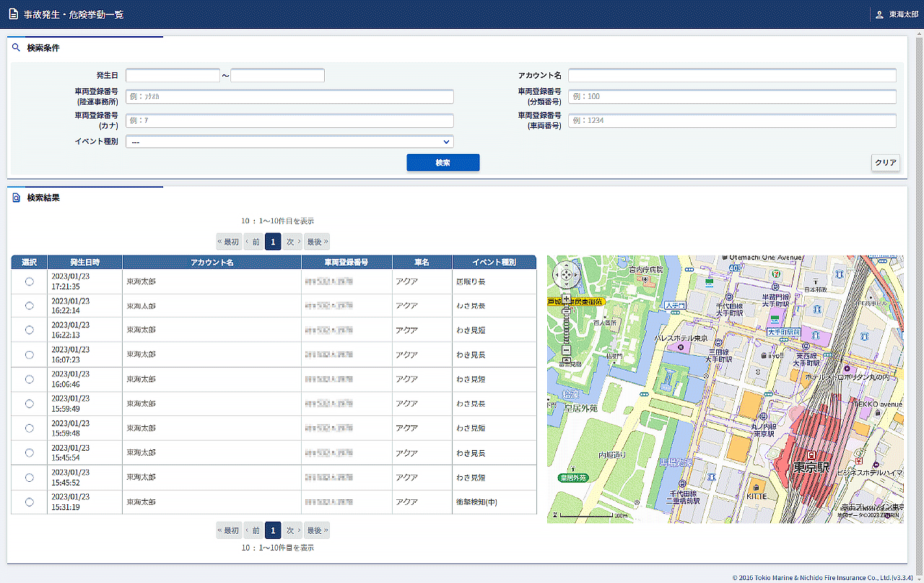This screenshot has height=583, width=924.
Task: Click the アカウント名 input field
Action: [x=732, y=76]
